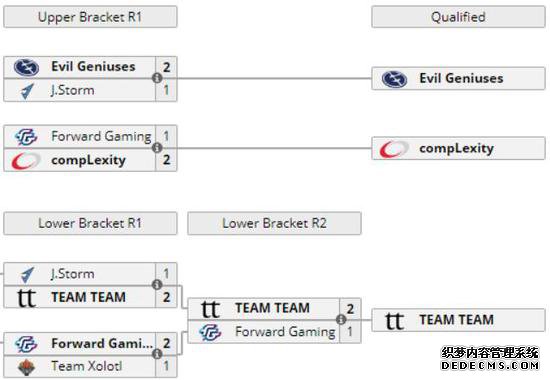Open info icon for Evil Geniuses vs J.Storm match
This screenshot has height=380, width=550.
[157, 78]
